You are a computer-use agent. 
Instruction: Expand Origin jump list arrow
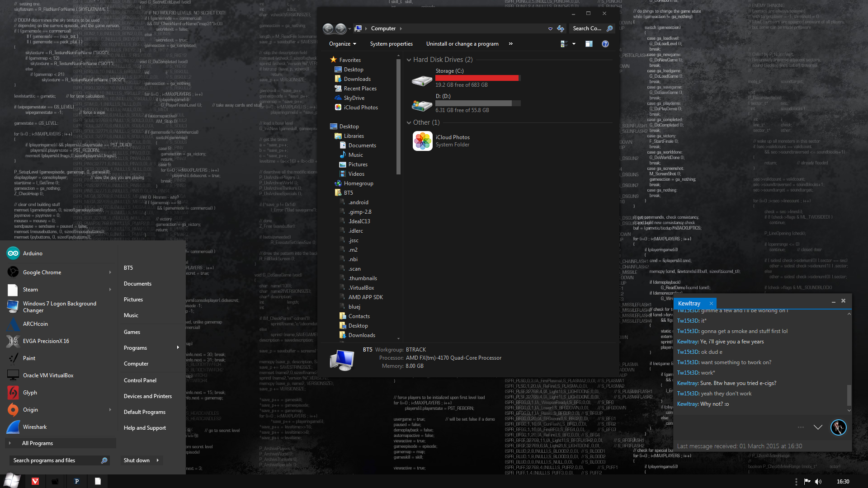click(110, 410)
